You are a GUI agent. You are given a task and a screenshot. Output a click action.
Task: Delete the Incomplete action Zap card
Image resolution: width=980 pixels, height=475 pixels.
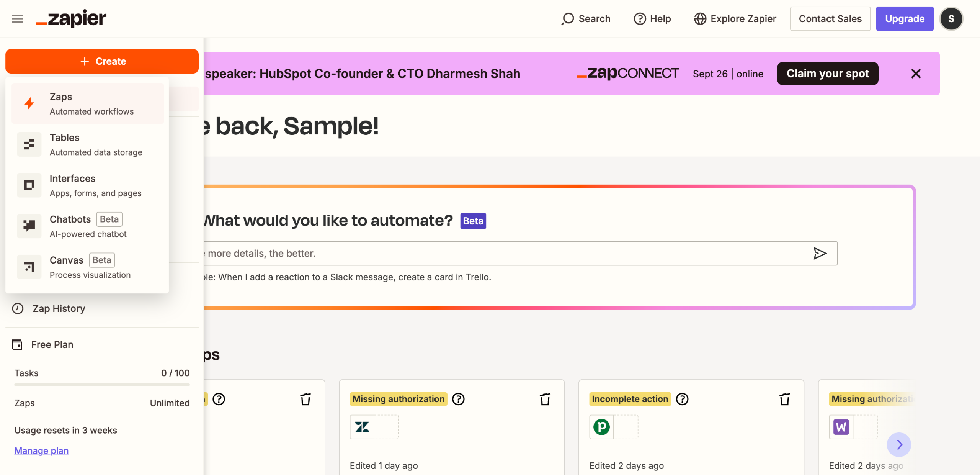[784, 399]
